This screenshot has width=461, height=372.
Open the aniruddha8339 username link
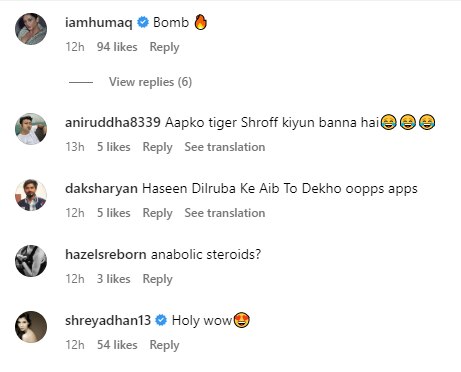(113, 122)
